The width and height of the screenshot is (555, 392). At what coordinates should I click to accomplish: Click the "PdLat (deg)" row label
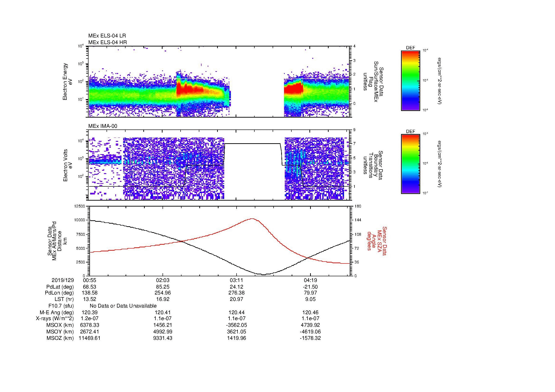click(x=60, y=287)
